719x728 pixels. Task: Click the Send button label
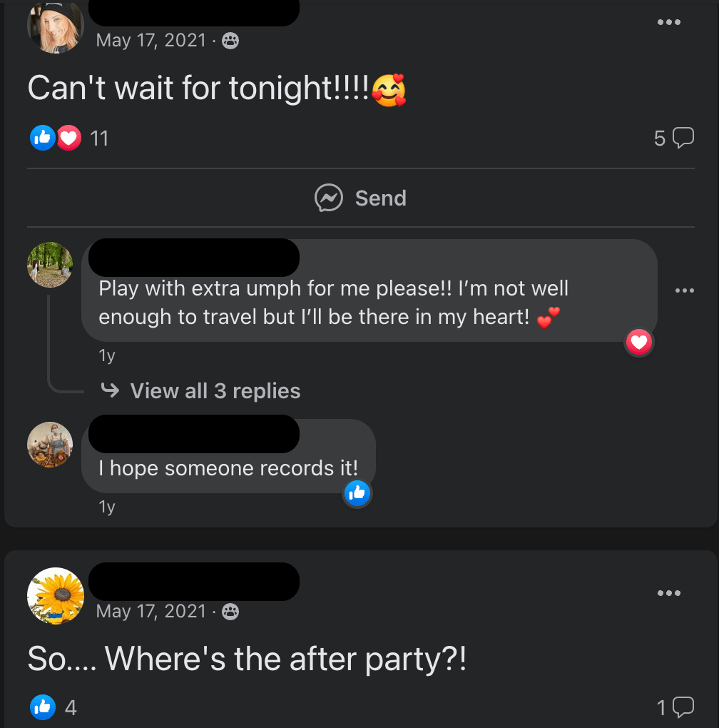[x=380, y=198]
